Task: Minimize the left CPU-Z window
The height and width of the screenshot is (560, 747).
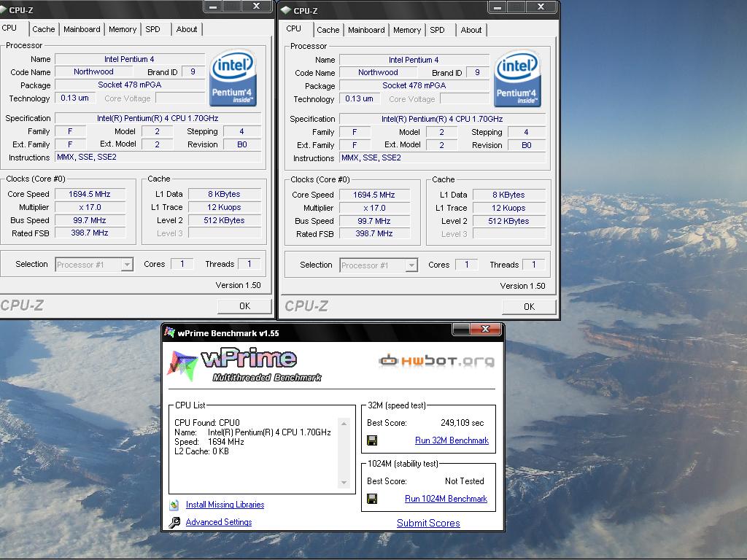Action: click(x=213, y=6)
